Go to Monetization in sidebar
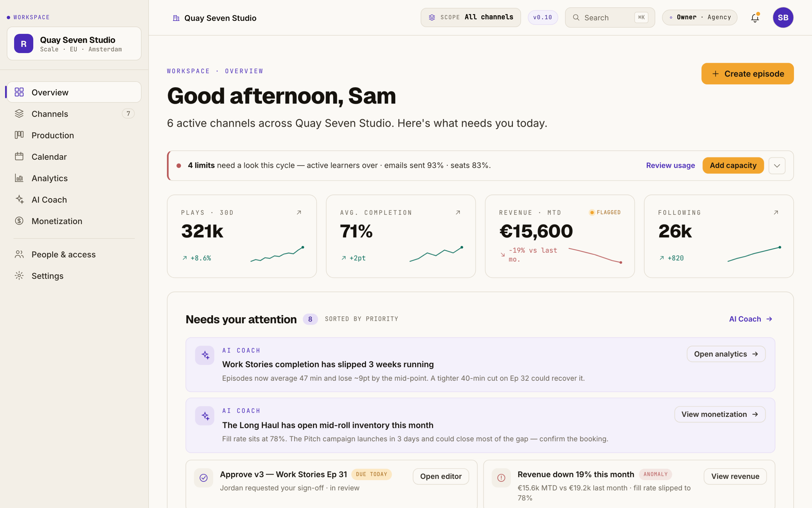812x508 pixels. pyautogui.click(x=74, y=221)
